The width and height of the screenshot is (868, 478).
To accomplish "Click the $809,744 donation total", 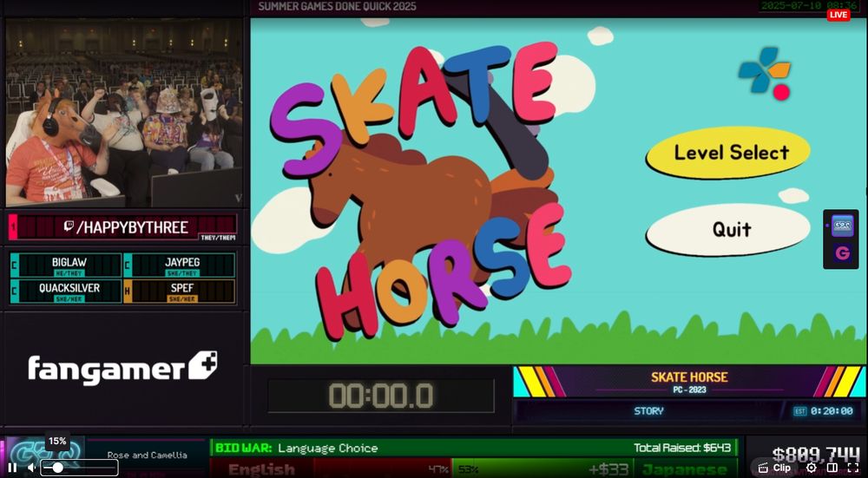I will click(816, 455).
